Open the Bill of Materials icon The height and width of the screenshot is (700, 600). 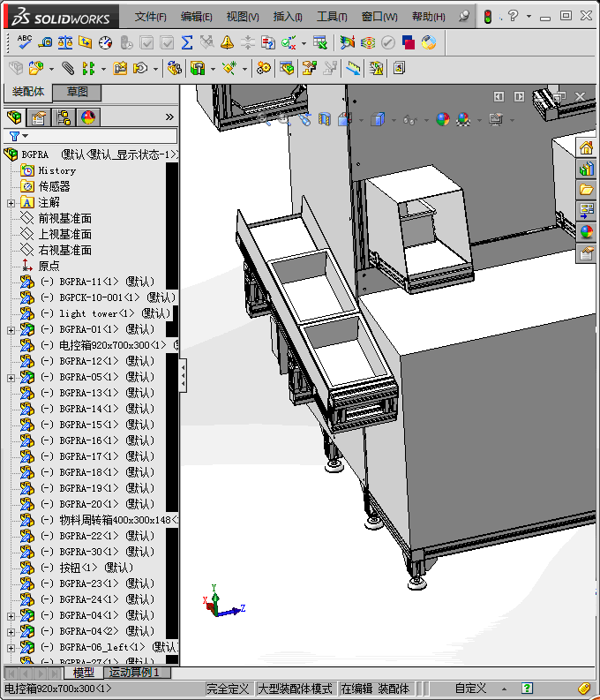tap(287, 68)
